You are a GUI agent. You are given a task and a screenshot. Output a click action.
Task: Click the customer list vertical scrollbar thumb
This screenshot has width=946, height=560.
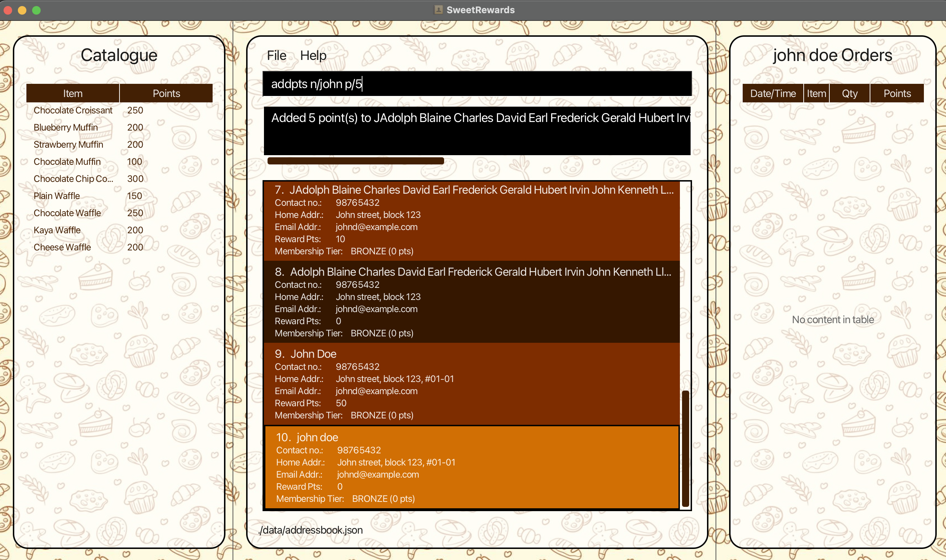(x=685, y=448)
